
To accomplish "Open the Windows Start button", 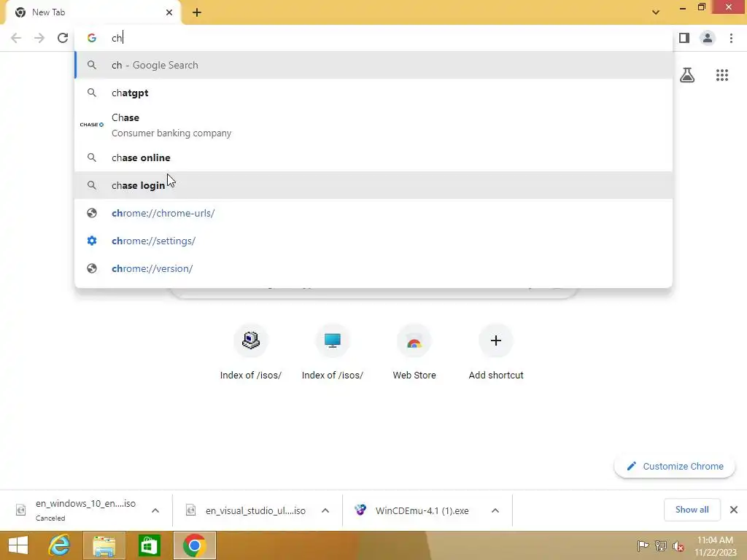I will [18, 545].
